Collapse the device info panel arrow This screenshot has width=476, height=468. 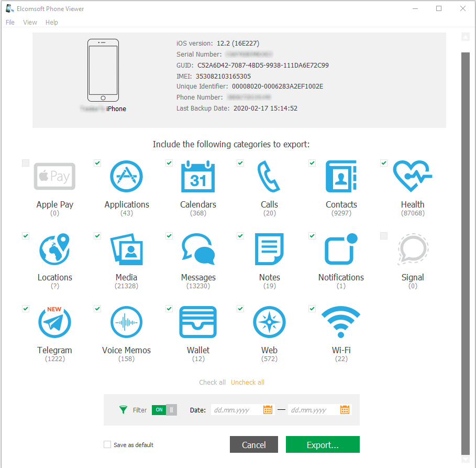(x=466, y=37)
